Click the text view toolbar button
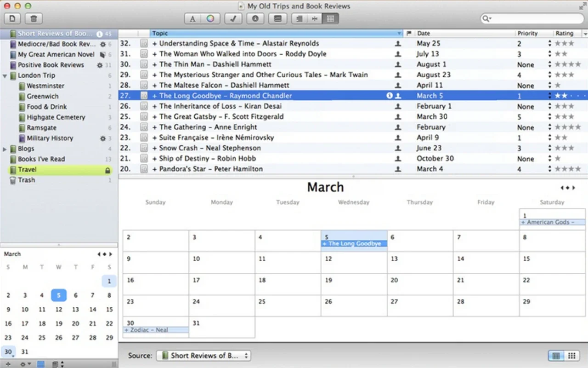Screen dimensions: 588x368 pyautogui.click(x=277, y=19)
